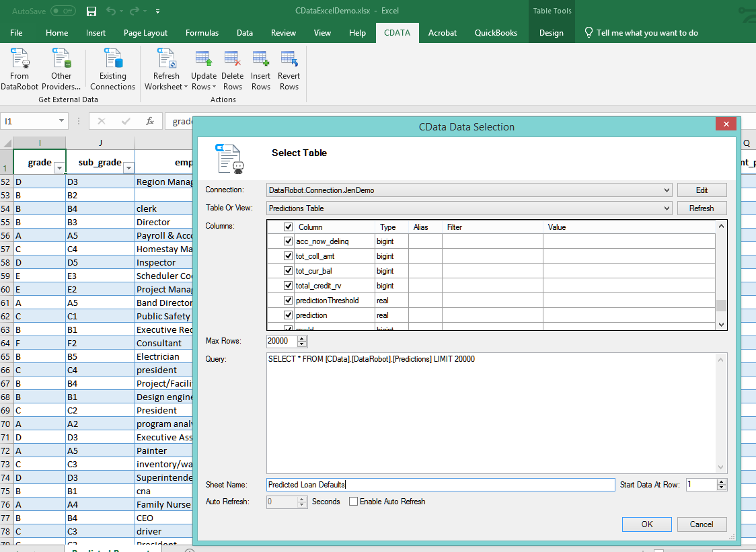Save the workbook with the disk icon

tap(91, 11)
